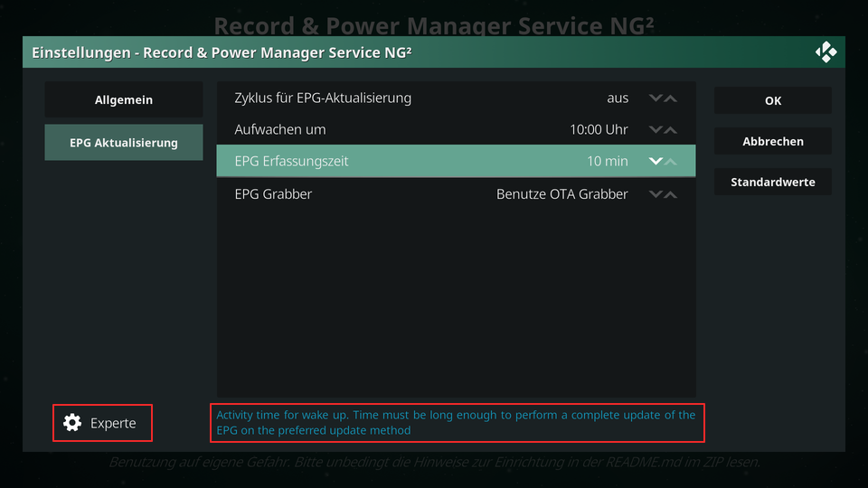Change the Experte settings level
The image size is (868, 488).
tap(102, 423)
